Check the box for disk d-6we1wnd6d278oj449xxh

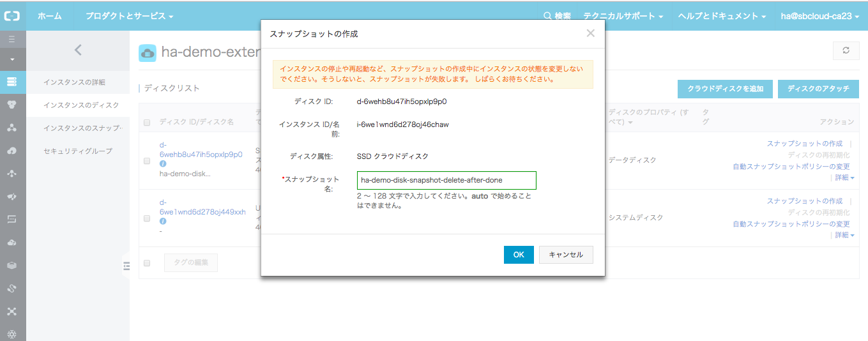pos(147,218)
